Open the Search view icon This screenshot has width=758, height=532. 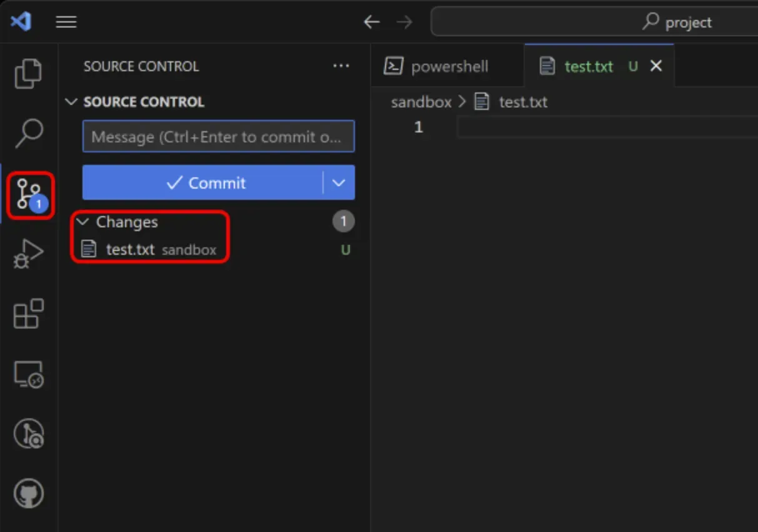29,133
